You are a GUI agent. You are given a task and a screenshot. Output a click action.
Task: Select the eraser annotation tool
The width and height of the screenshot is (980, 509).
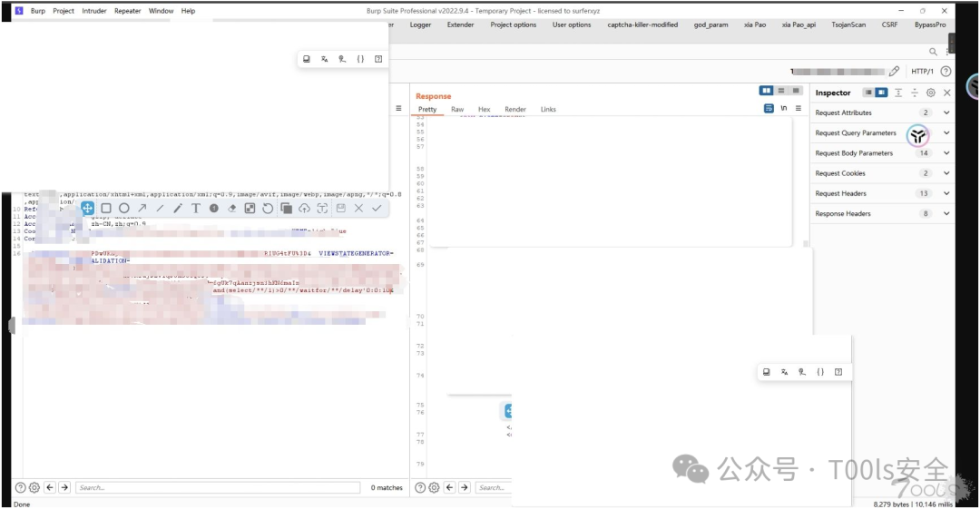(232, 209)
